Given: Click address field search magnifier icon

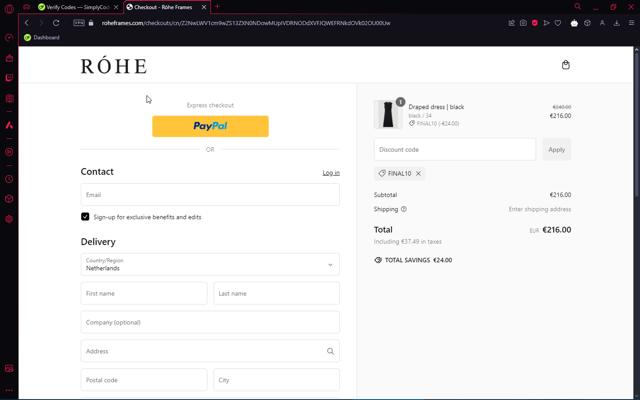Looking at the screenshot, I should (330, 351).
